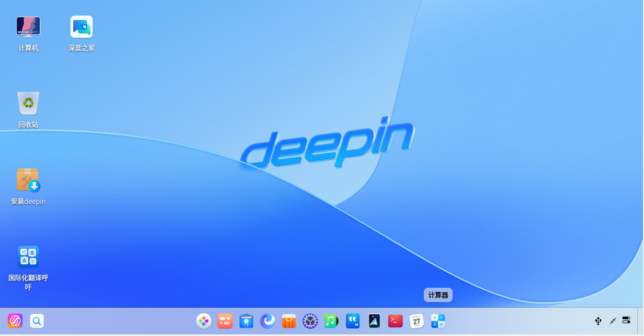The height and width of the screenshot is (336, 644).
Task: Open the red Terminal dock icon
Action: tap(395, 321)
